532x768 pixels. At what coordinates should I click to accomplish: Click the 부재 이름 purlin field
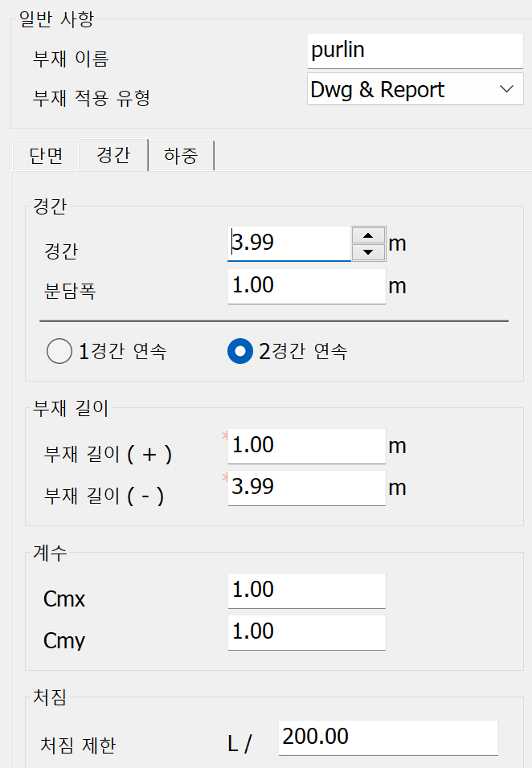click(415, 51)
